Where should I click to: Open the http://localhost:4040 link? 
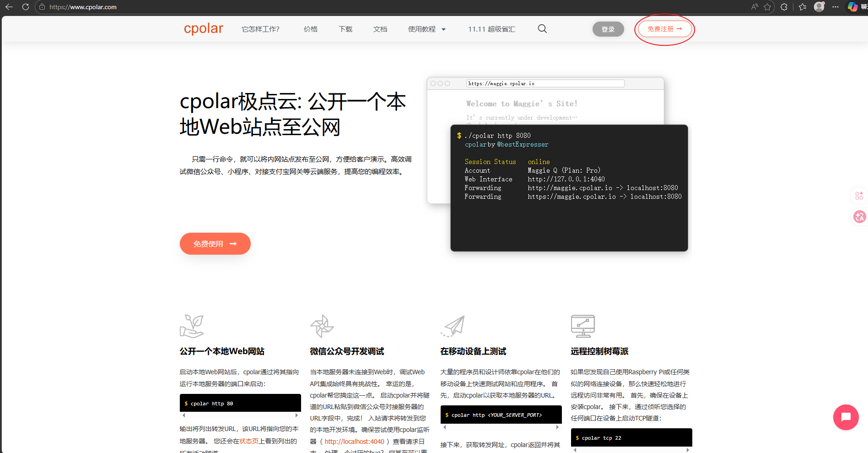355,442
